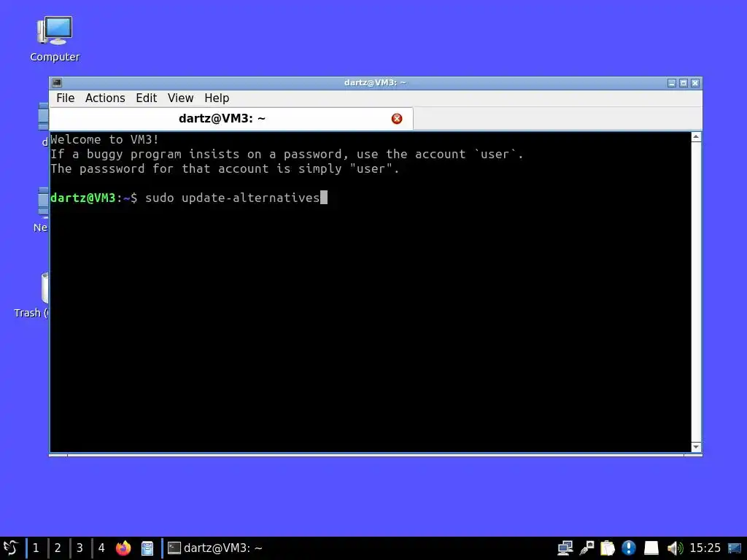Click the terminal scrollbar down arrow
This screenshot has height=560, width=747.
pyautogui.click(x=696, y=447)
